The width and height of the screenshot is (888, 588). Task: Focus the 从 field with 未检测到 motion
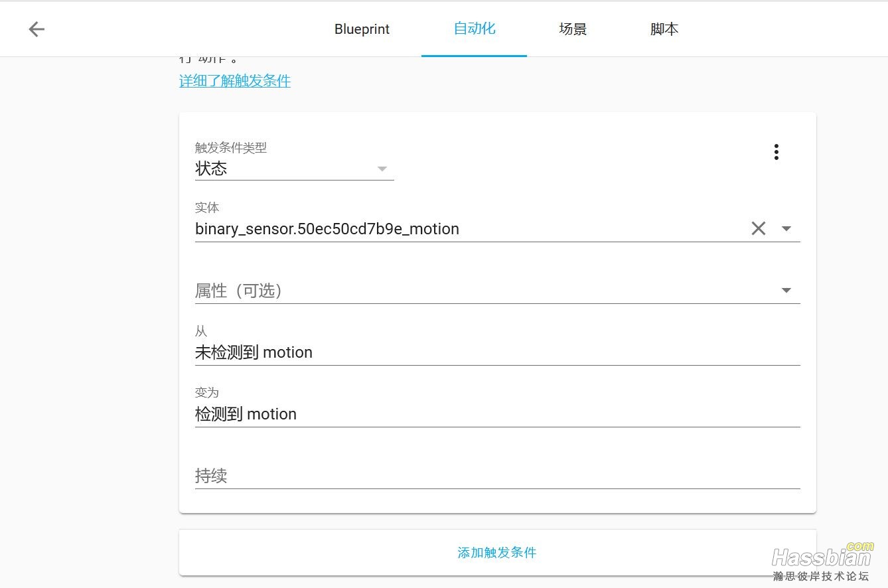(x=497, y=345)
